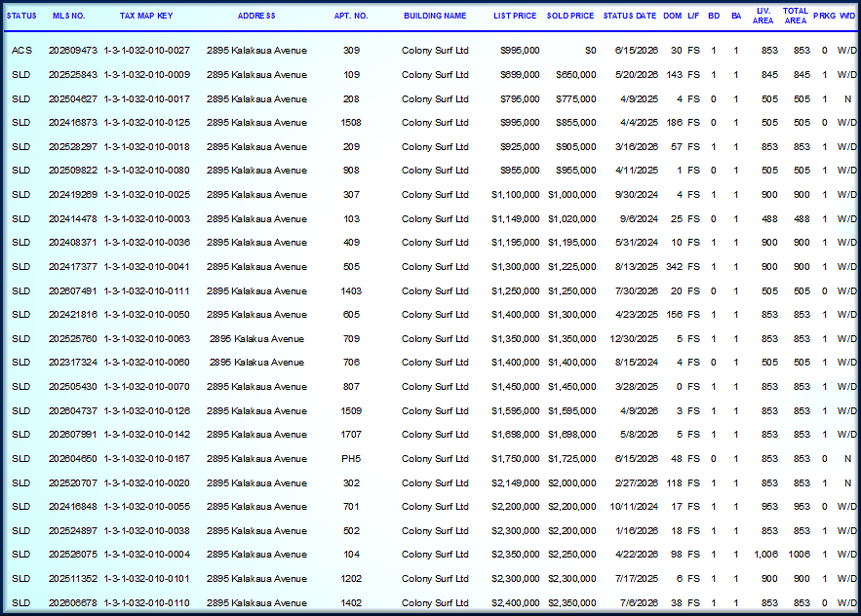The width and height of the screenshot is (861, 616).
Task: Select MLS number 202525843
Action: click(73, 75)
